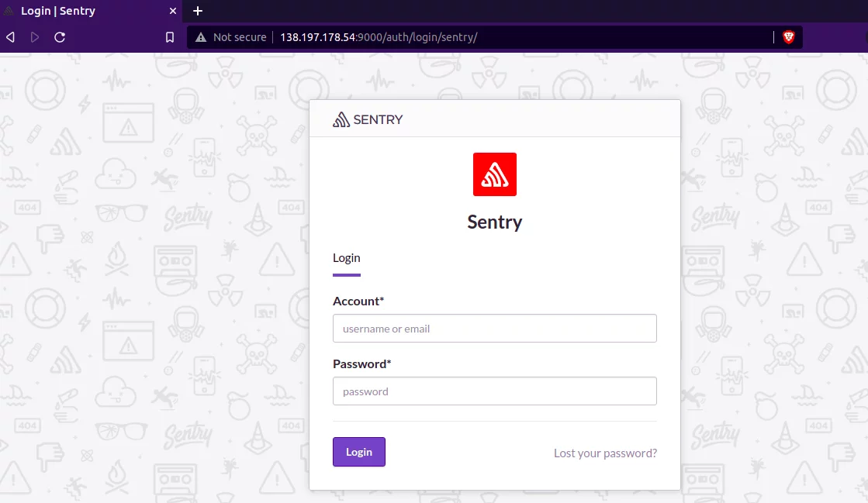Screen dimensions: 868x503
Task: Click the Not secure label
Action: pyautogui.click(x=240, y=37)
